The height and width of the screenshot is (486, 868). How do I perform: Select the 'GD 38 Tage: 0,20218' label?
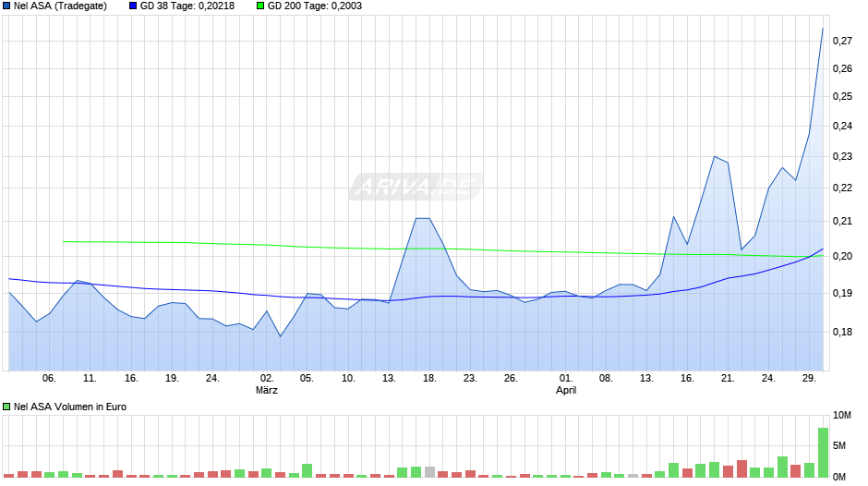point(187,6)
